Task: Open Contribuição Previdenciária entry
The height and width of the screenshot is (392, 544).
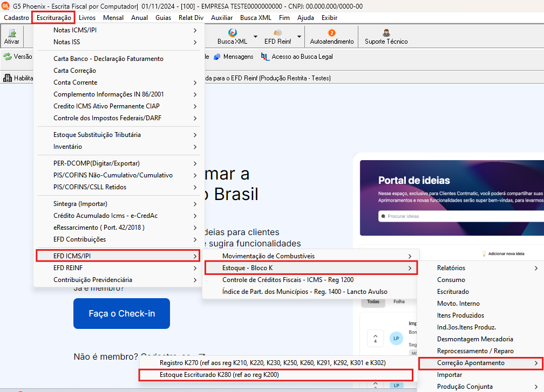Action: click(x=118, y=280)
